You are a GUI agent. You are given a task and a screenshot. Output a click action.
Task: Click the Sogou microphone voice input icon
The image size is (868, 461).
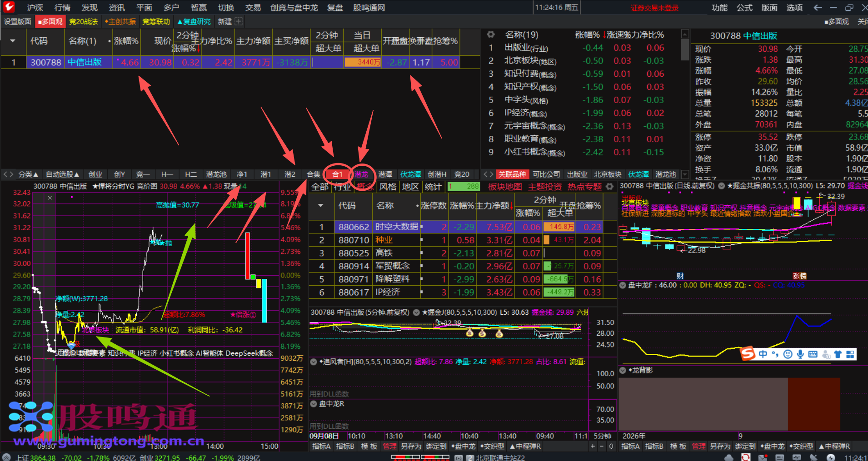pos(800,354)
